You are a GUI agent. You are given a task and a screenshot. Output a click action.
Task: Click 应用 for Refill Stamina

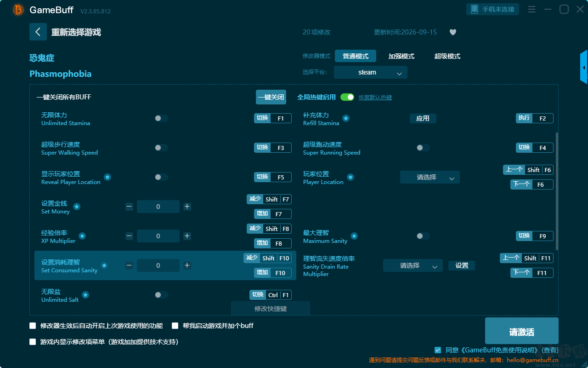[x=423, y=118]
